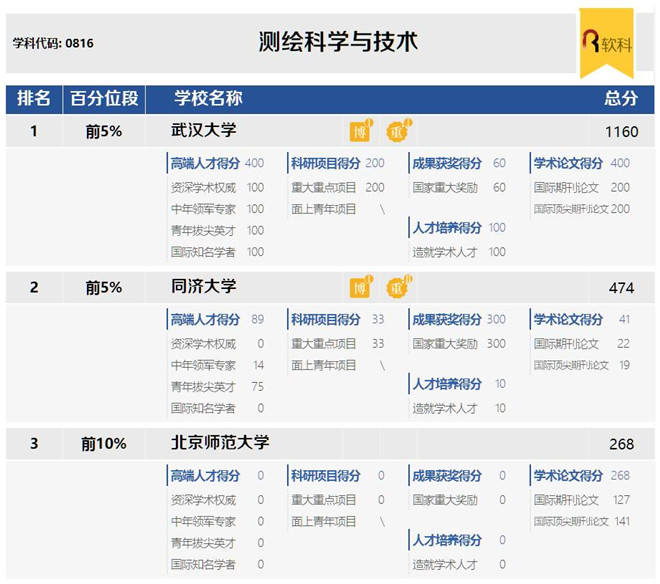Click 国际顶尖期刊论文 row under 武汉大学
The image size is (660, 584).
[582, 209]
